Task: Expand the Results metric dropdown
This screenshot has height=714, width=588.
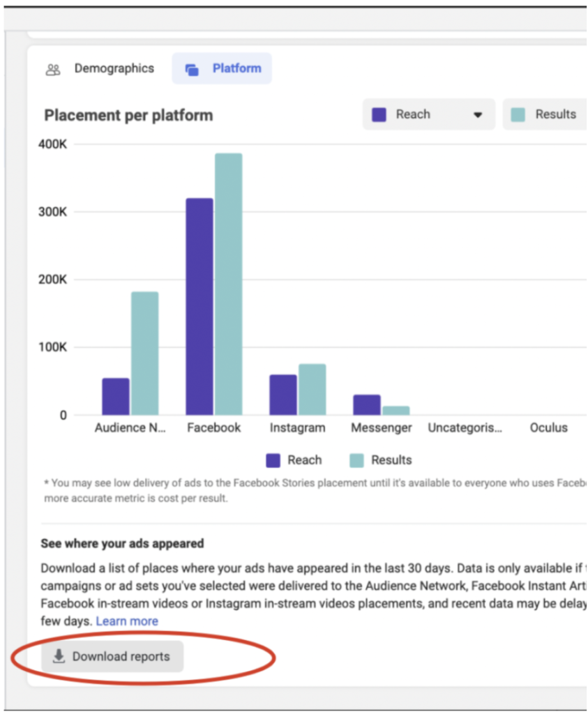Action: pyautogui.click(x=545, y=114)
